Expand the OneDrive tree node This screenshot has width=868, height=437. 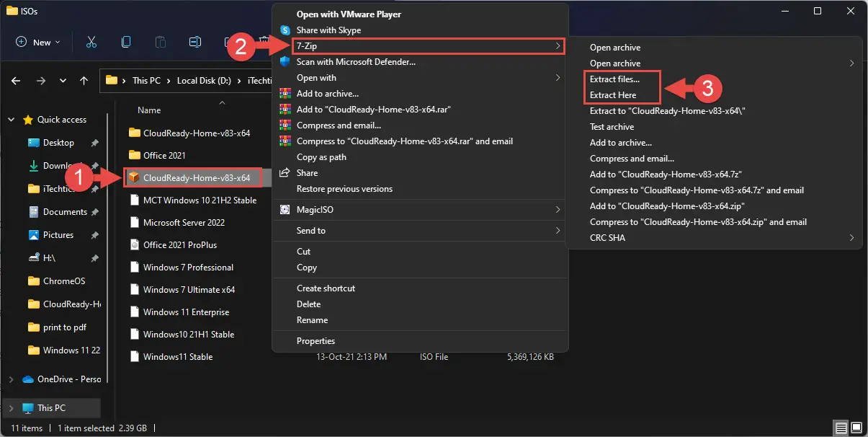(11, 379)
